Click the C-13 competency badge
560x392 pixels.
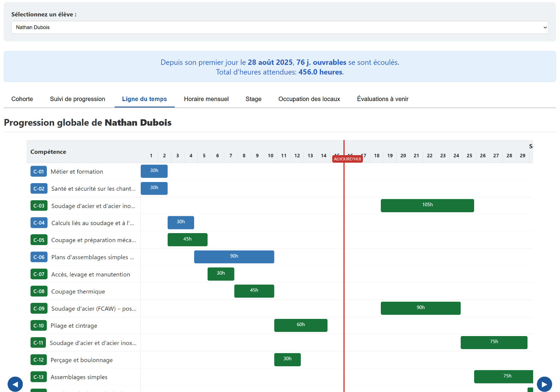click(38, 377)
